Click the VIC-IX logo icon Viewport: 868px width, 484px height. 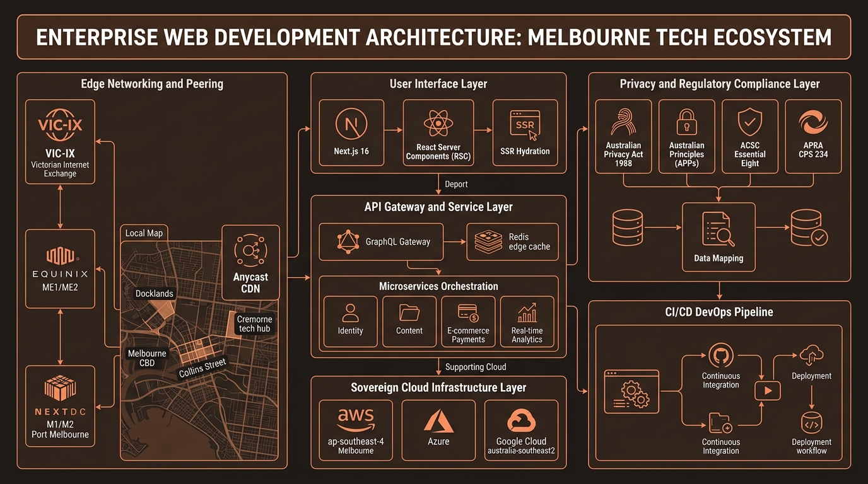(x=60, y=125)
